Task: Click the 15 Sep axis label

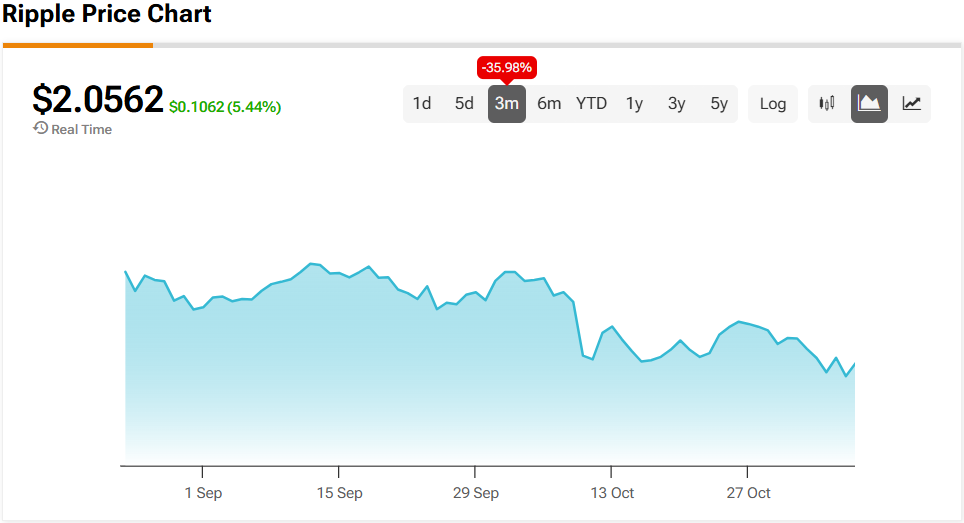Action: pyautogui.click(x=338, y=493)
